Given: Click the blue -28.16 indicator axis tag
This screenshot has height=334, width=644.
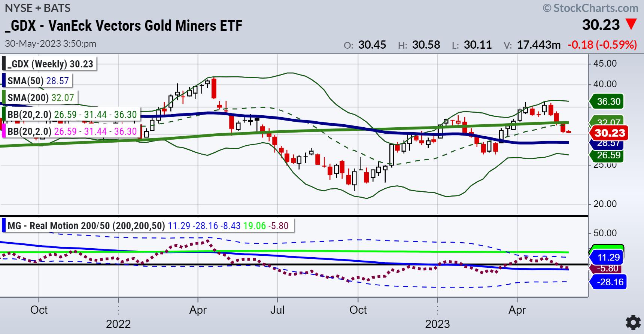Looking at the screenshot, I should [608, 282].
